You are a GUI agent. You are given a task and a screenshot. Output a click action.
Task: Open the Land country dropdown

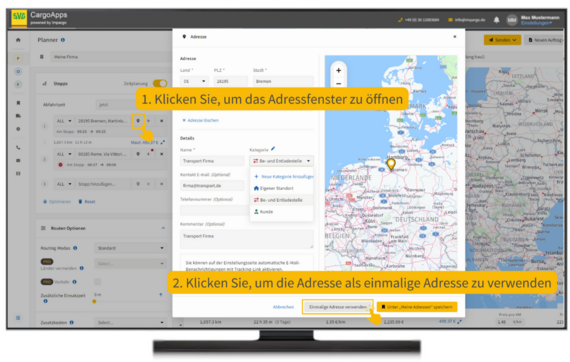click(194, 81)
